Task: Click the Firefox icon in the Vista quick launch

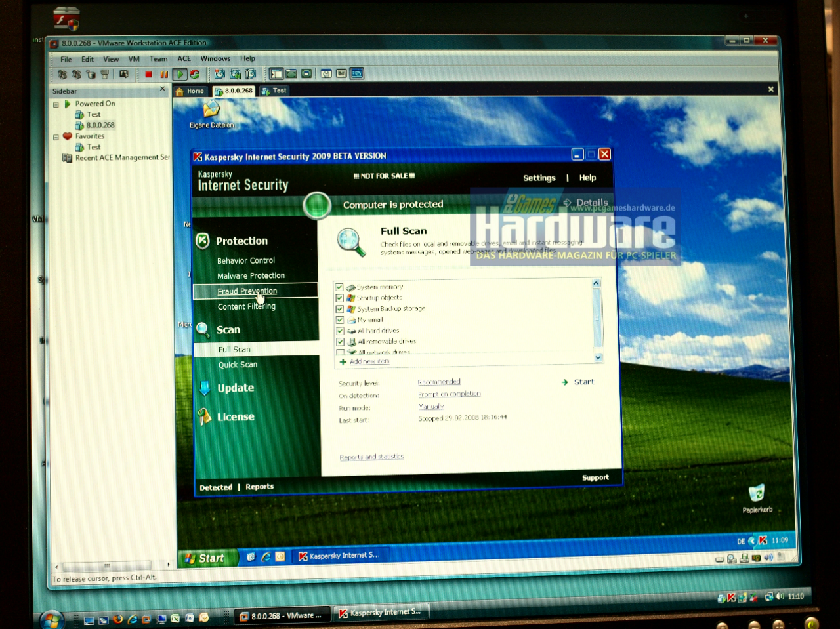Action: (x=118, y=619)
